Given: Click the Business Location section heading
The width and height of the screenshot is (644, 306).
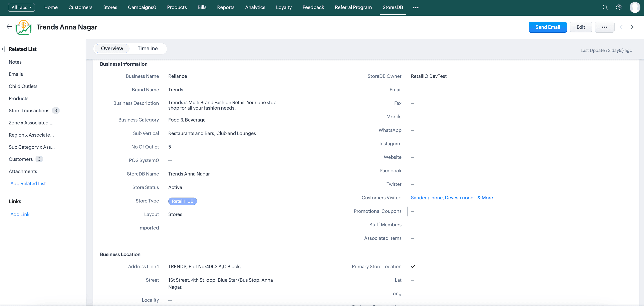Looking at the screenshot, I should coord(120,254).
